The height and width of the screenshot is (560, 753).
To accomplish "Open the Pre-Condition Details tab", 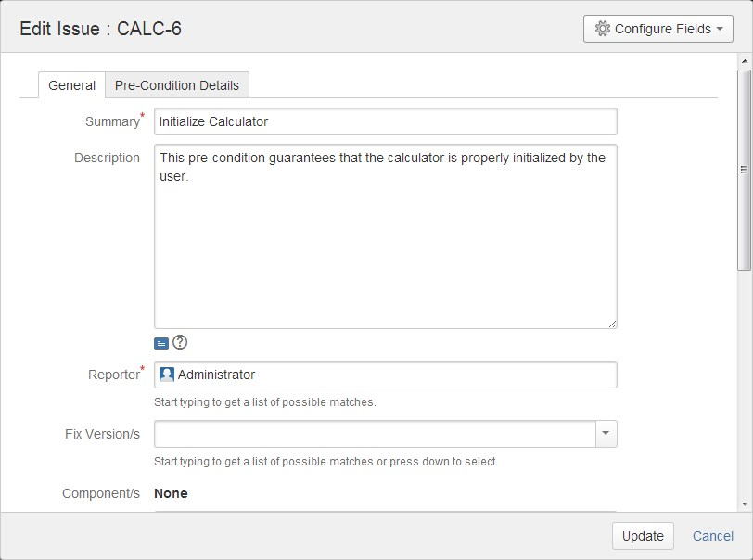I will (177, 85).
